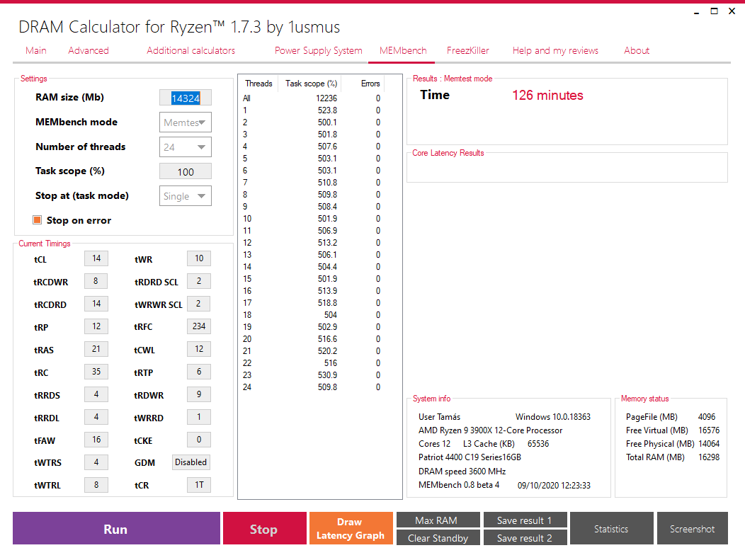This screenshot has height=560, width=745.
Task: Click the DRAM speed 3600 MHz text
Action: pos(462,472)
